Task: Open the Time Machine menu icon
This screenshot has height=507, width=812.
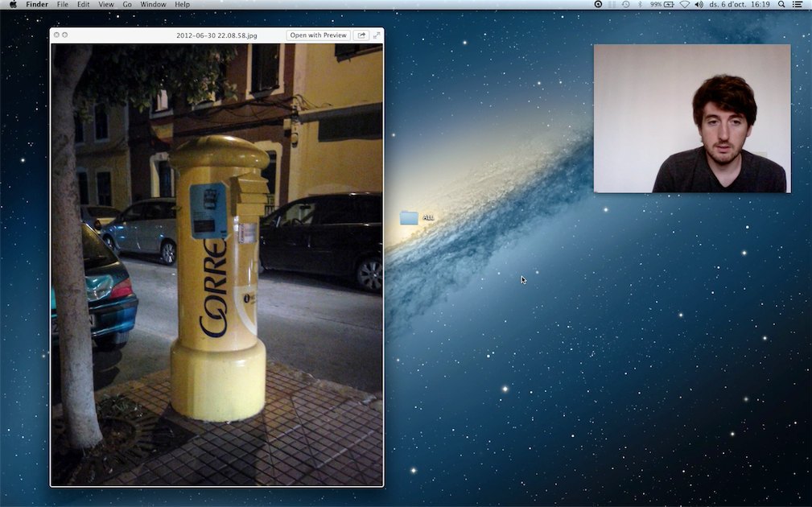Action: [626, 5]
